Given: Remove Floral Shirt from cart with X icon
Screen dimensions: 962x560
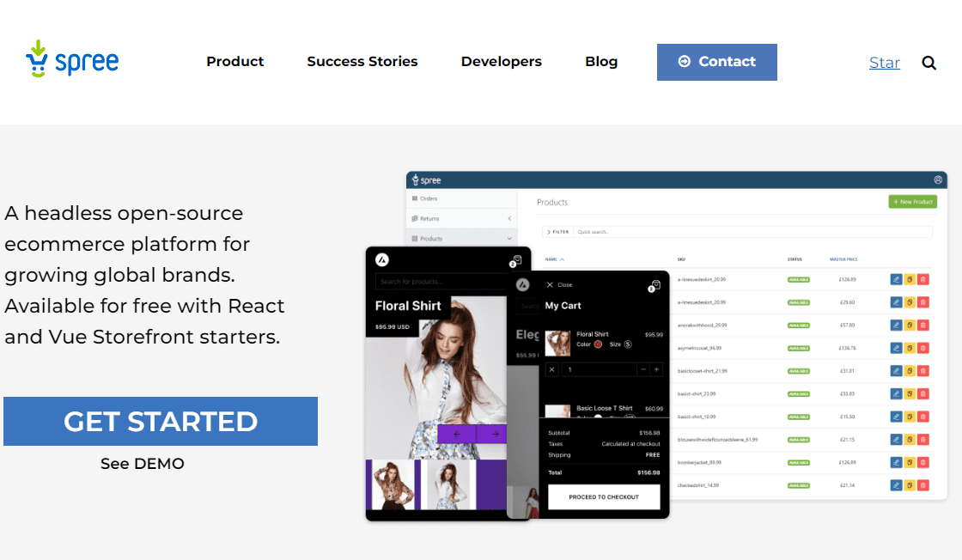Looking at the screenshot, I should point(551,369).
